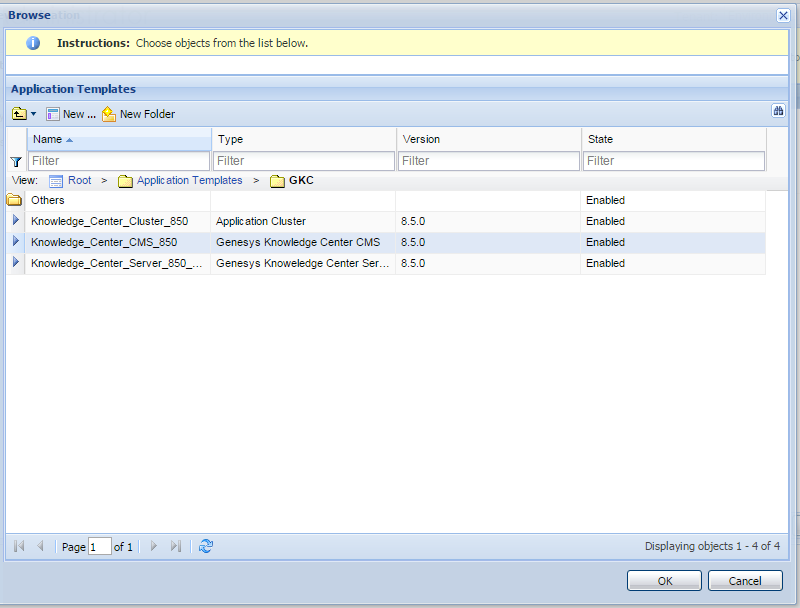Focus the Version filter field

[489, 161]
